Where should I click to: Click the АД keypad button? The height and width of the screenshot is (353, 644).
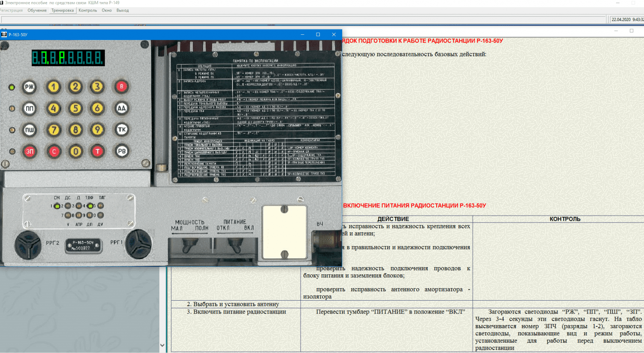[122, 108]
